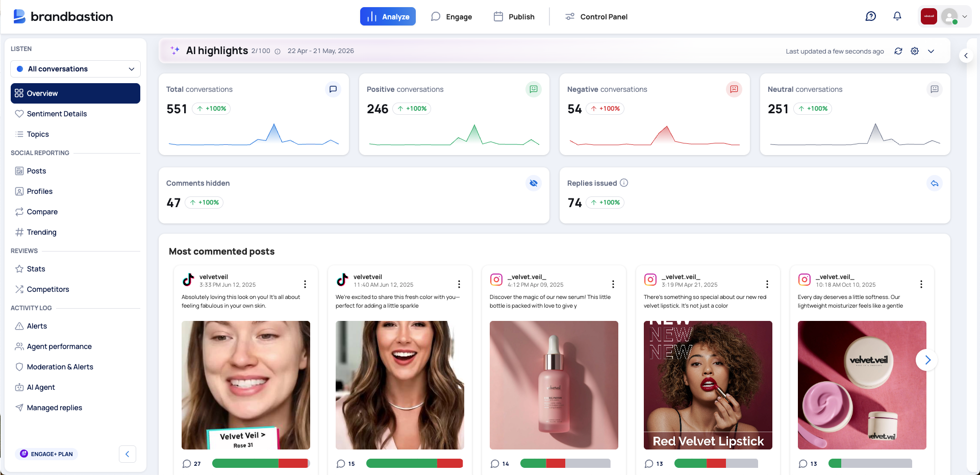The height and width of the screenshot is (475, 980).
Task: Select Overview in the sidebar
Action: click(x=76, y=93)
